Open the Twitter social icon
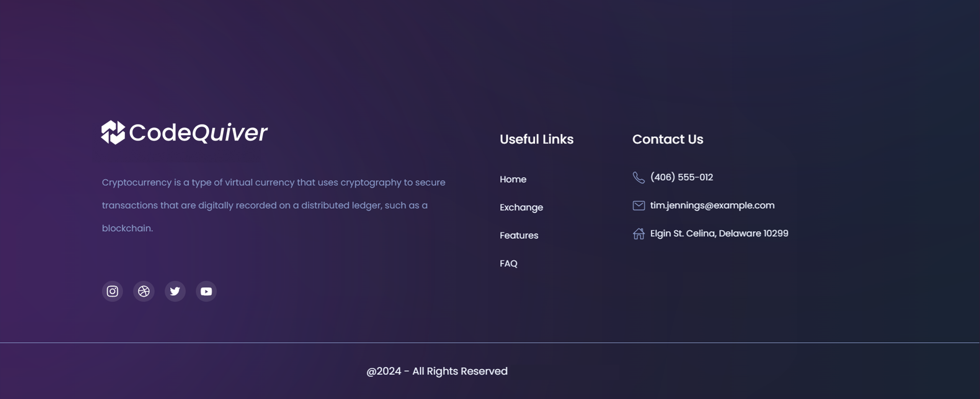 pos(175,292)
